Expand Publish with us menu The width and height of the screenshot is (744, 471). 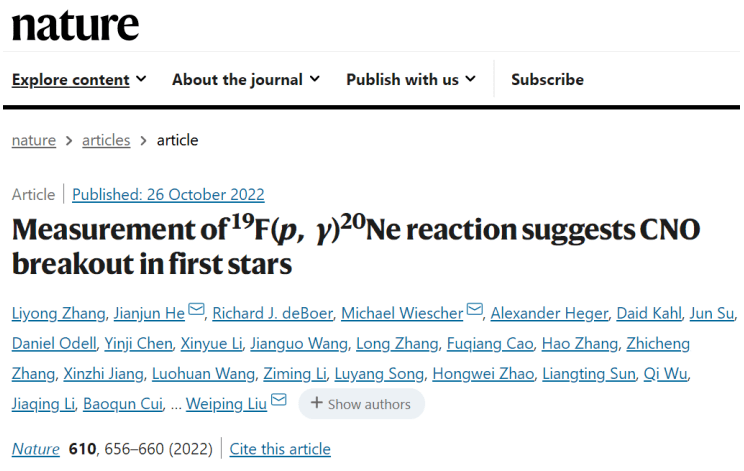pos(411,79)
